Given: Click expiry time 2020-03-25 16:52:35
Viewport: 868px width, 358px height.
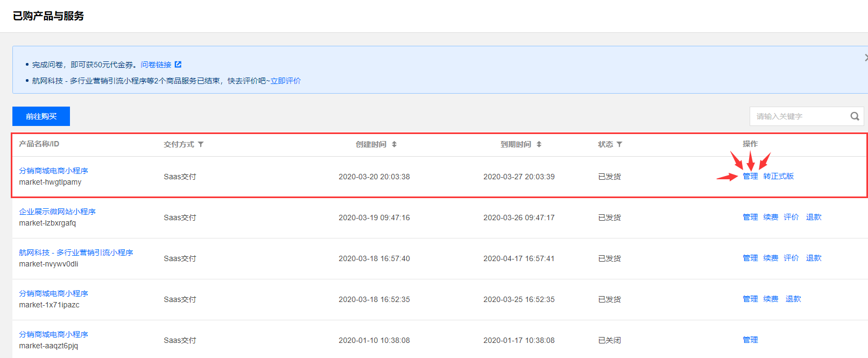Looking at the screenshot, I should click(x=519, y=299).
